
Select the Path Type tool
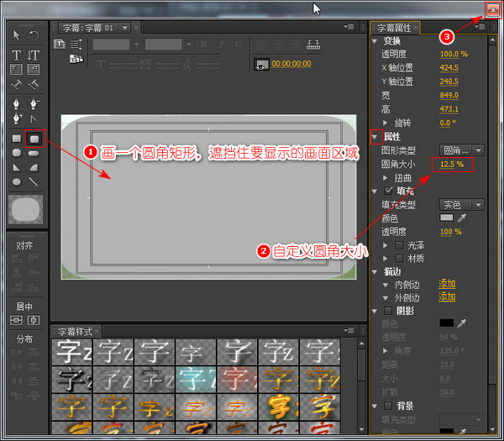tap(17, 84)
